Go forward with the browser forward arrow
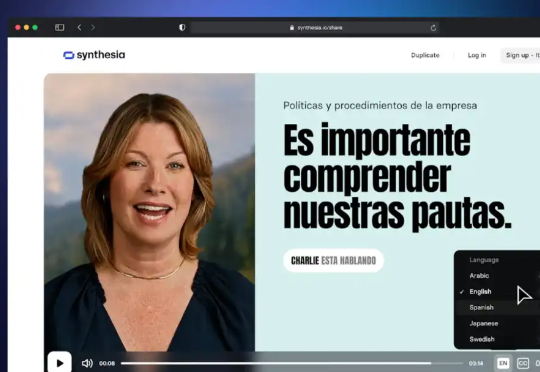Screen dimensions: 540x372 (x=93, y=28)
